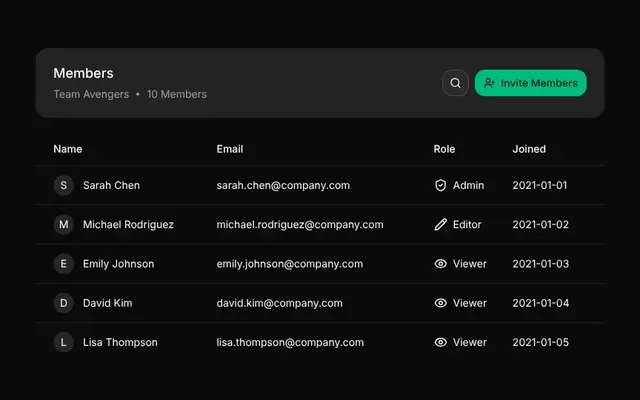Click email david.kim@company.com
Image resolution: width=640 pixels, height=400 pixels.
(279, 303)
